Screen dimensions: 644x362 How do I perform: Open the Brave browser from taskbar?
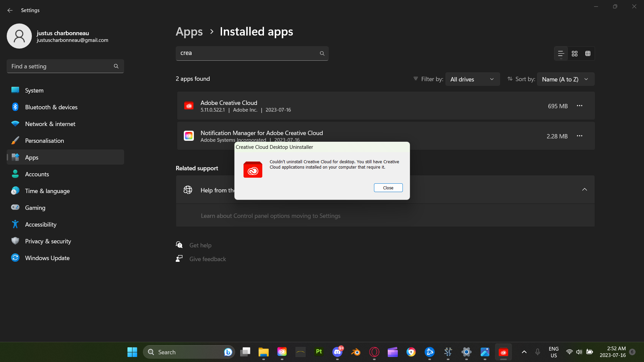(x=412, y=352)
